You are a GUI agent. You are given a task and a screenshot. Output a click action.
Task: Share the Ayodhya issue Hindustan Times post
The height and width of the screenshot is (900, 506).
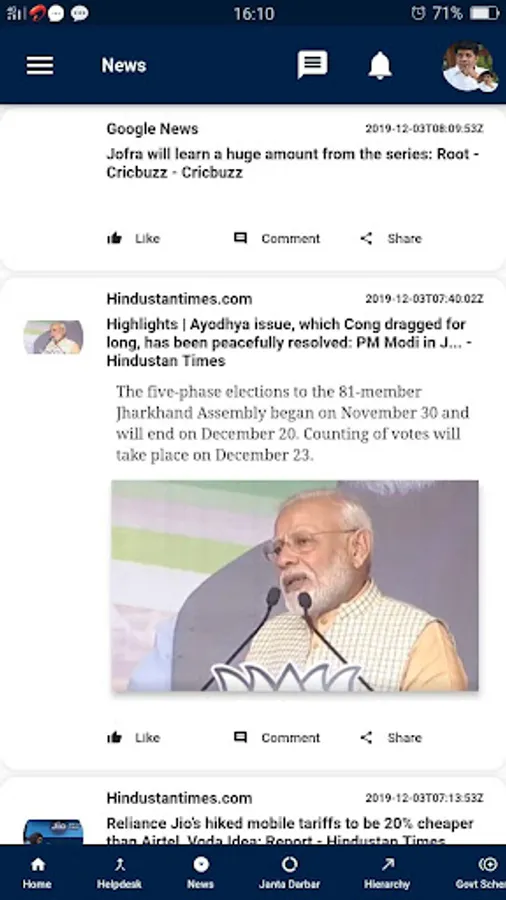pos(391,738)
